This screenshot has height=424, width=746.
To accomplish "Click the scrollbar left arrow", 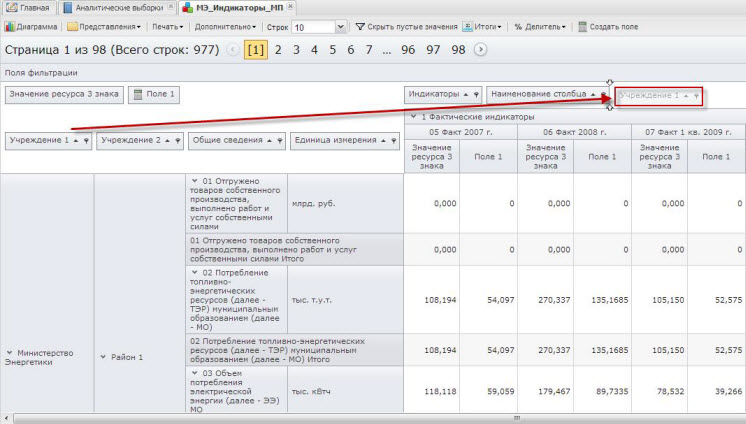I will pyautogui.click(x=6, y=419).
